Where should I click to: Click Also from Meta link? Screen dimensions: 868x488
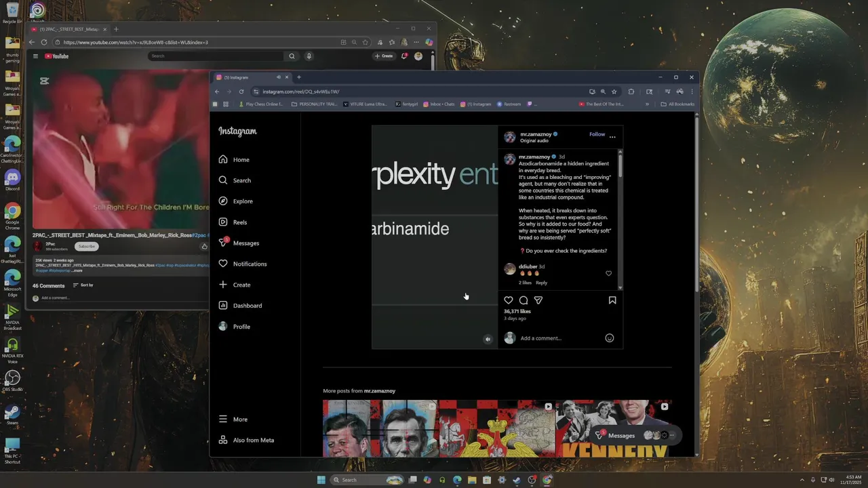point(246,440)
